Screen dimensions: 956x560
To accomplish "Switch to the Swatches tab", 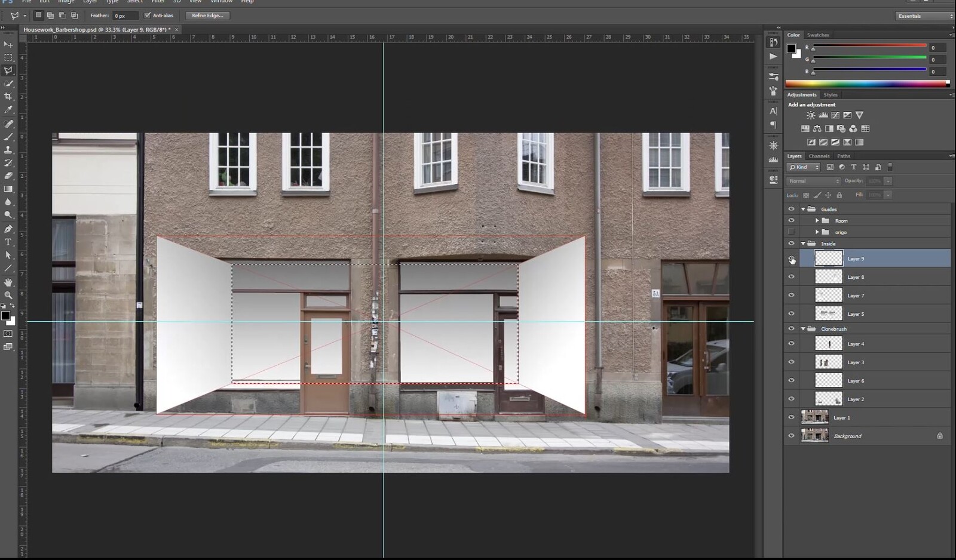I will (818, 35).
